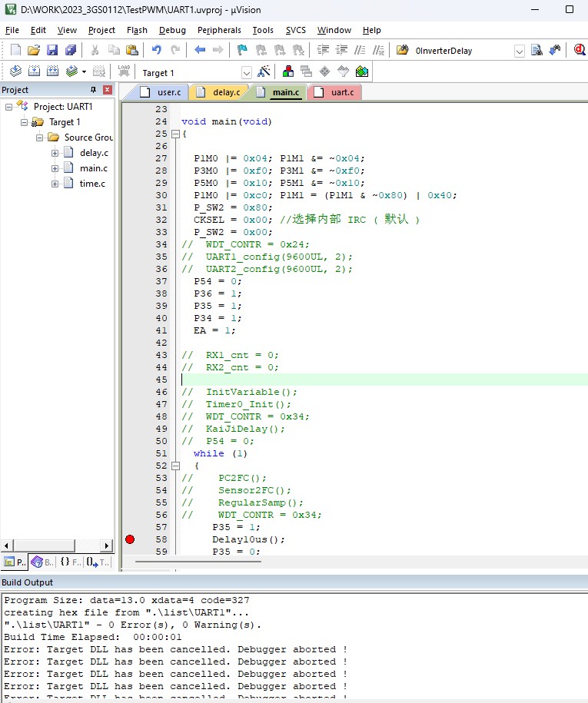Screen dimensions: 588x703
Task: Open the find text combo box dropdown arrow
Action: click(x=519, y=51)
